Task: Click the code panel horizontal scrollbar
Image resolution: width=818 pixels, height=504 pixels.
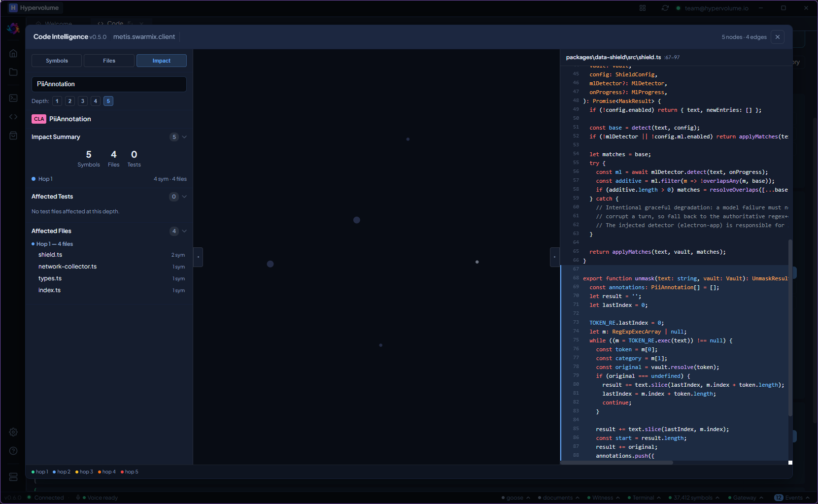Action: click(x=617, y=463)
